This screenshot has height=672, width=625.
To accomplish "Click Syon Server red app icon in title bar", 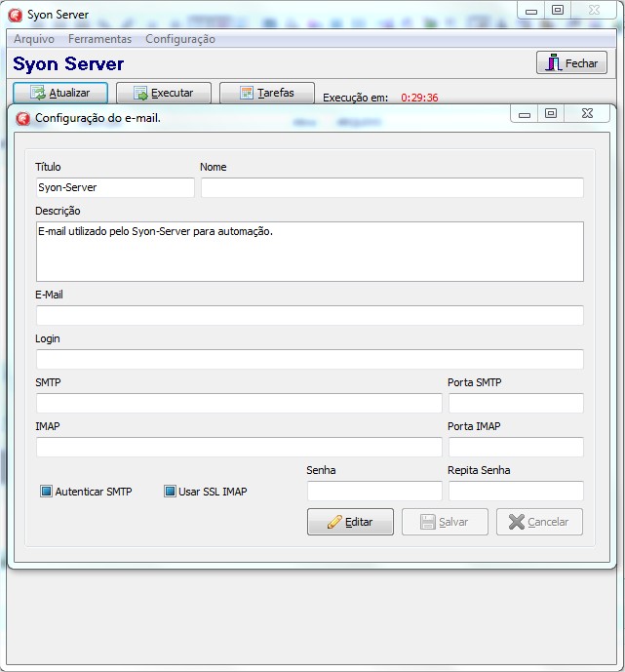I will (16, 15).
